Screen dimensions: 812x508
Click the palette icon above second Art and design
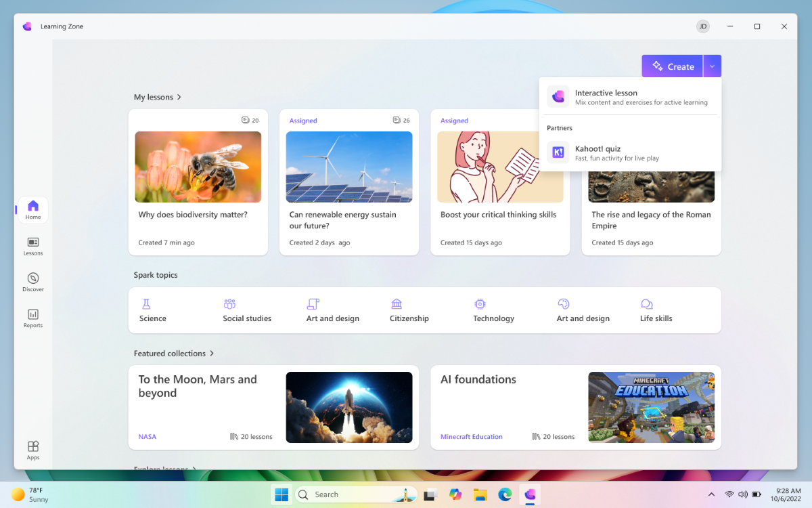pyautogui.click(x=564, y=304)
